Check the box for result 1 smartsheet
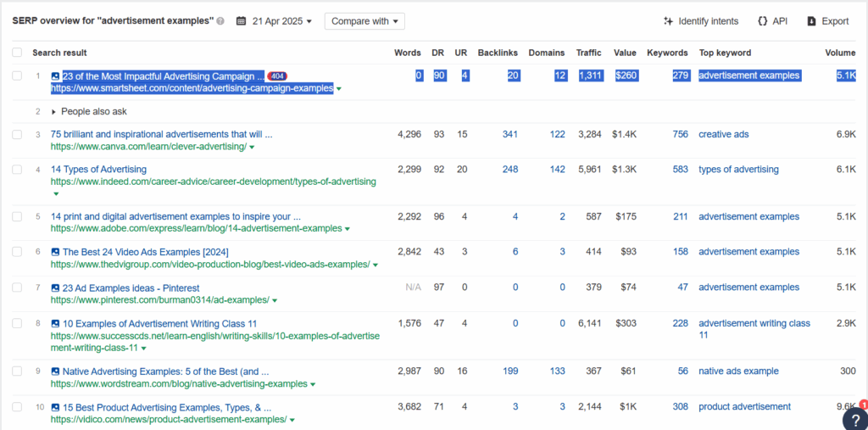 17,76
